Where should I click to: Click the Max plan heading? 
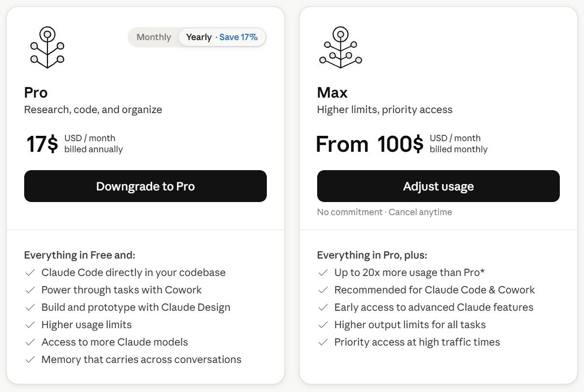tap(332, 92)
